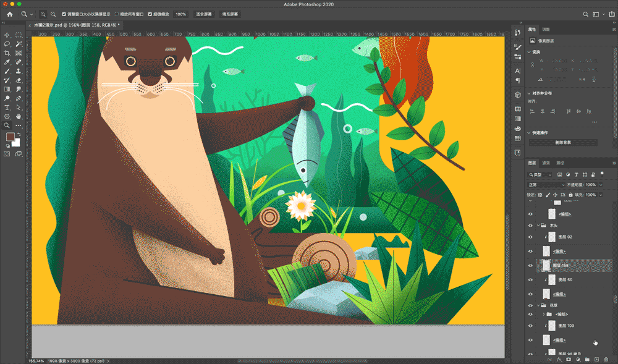
Task: Select the Type tool
Action: coord(7,108)
